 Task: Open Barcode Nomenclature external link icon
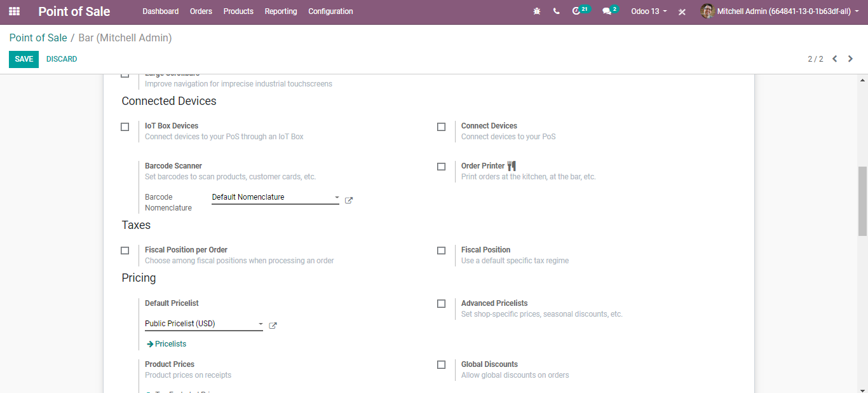[349, 200]
